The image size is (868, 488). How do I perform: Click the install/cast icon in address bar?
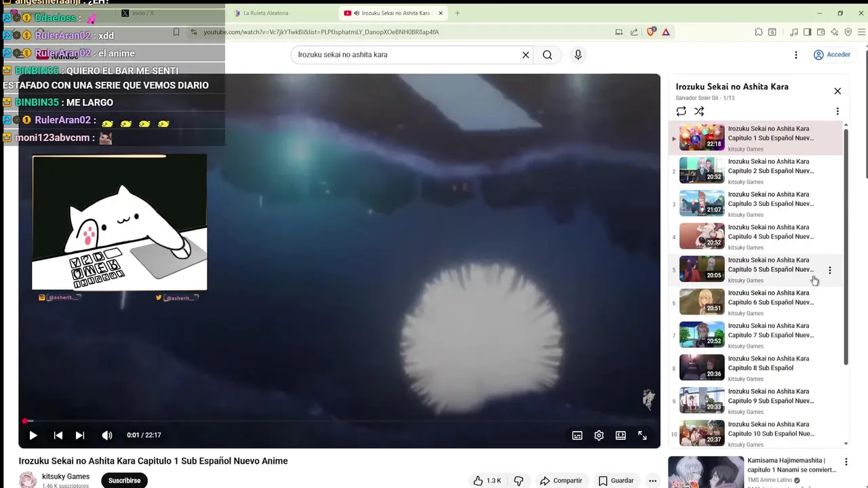click(x=619, y=32)
